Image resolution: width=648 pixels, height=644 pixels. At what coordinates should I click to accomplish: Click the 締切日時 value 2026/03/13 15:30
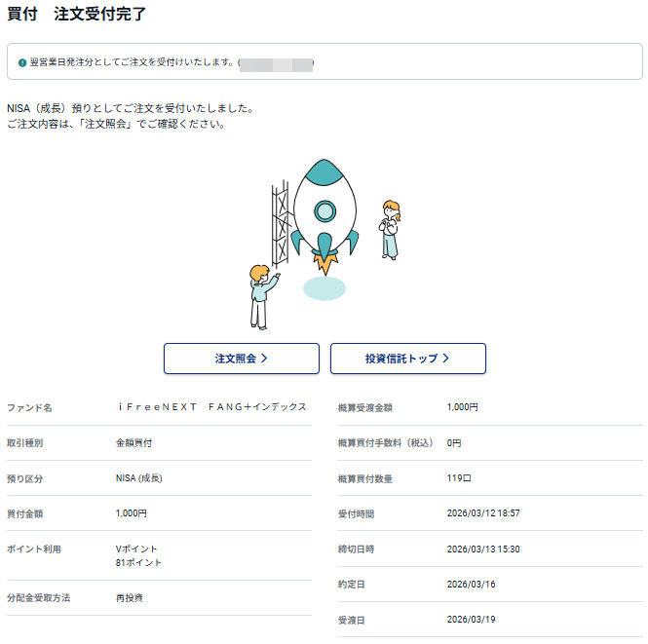(x=482, y=549)
